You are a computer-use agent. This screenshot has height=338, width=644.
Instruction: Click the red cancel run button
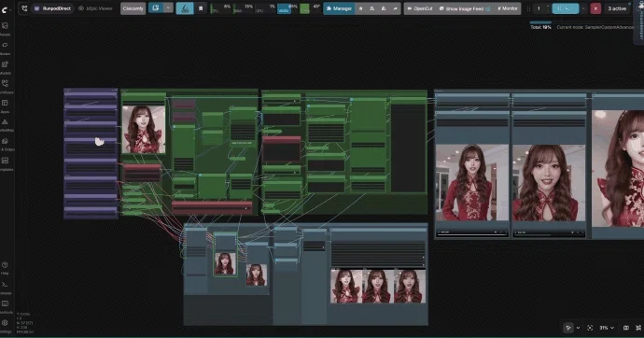pyautogui.click(x=595, y=8)
